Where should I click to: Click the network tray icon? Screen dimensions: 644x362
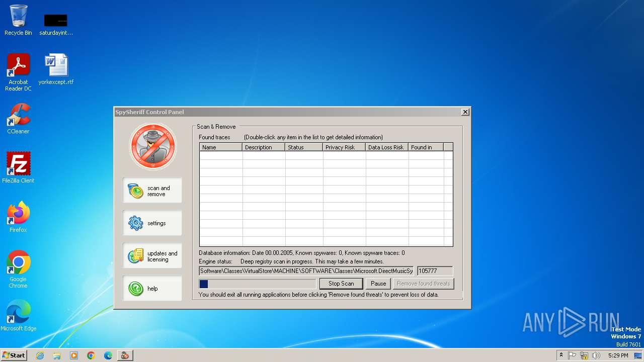(x=584, y=355)
